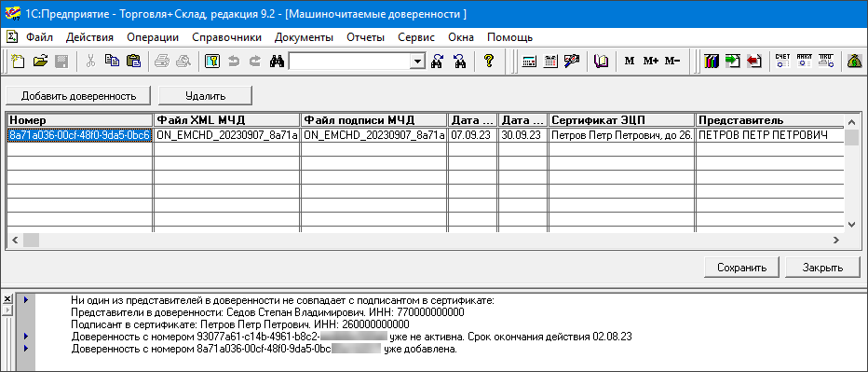This screenshot has height=372, width=868.
Task: Click the Представитель column header
Action: point(769,120)
